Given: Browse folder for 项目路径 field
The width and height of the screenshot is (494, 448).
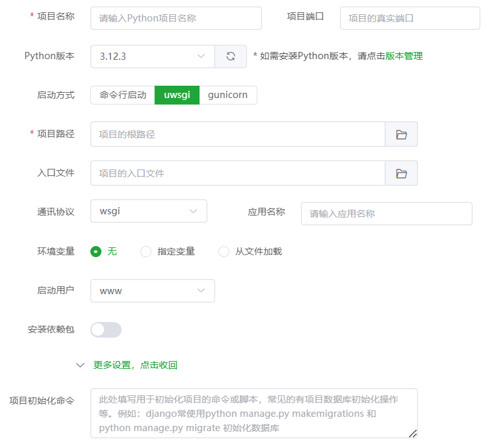Looking at the screenshot, I should pos(401,134).
